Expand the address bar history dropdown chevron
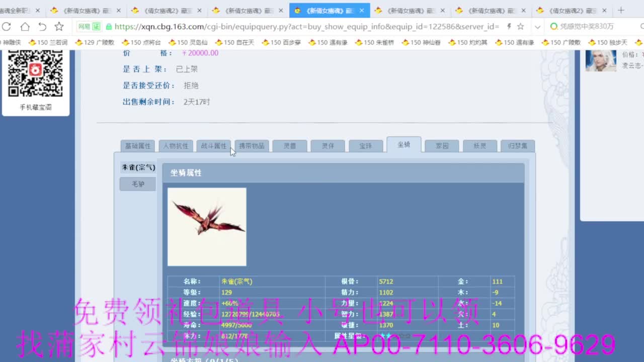Image resolution: width=644 pixels, height=362 pixels. pos(538,27)
